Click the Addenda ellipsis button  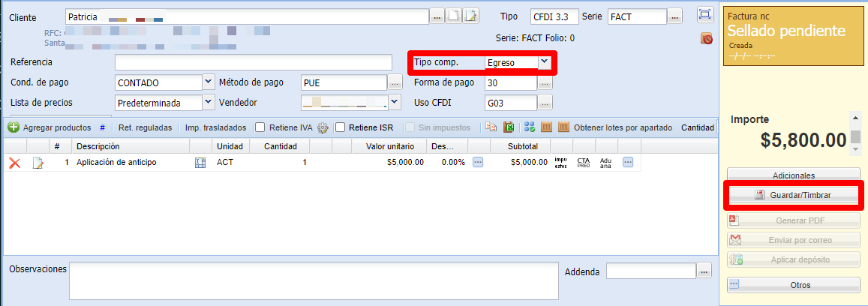pyautogui.click(x=704, y=271)
